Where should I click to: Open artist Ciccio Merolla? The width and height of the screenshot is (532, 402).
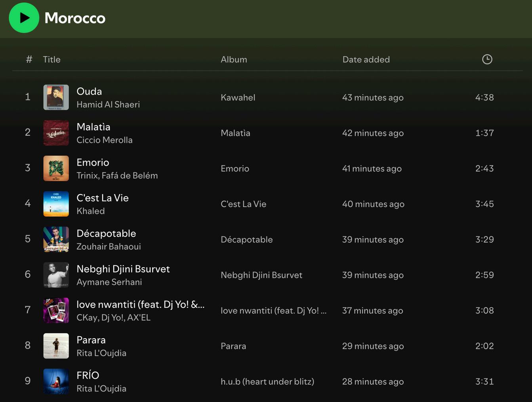(x=105, y=140)
